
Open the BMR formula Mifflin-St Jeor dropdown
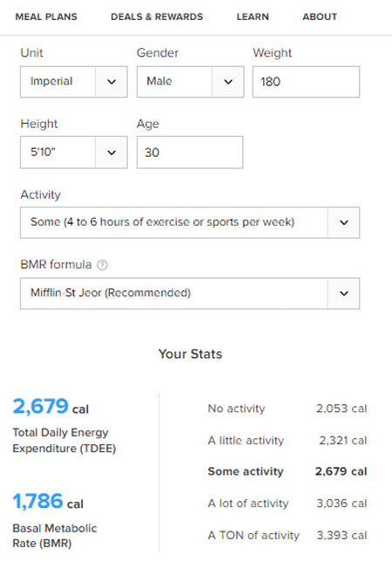pyautogui.click(x=190, y=294)
